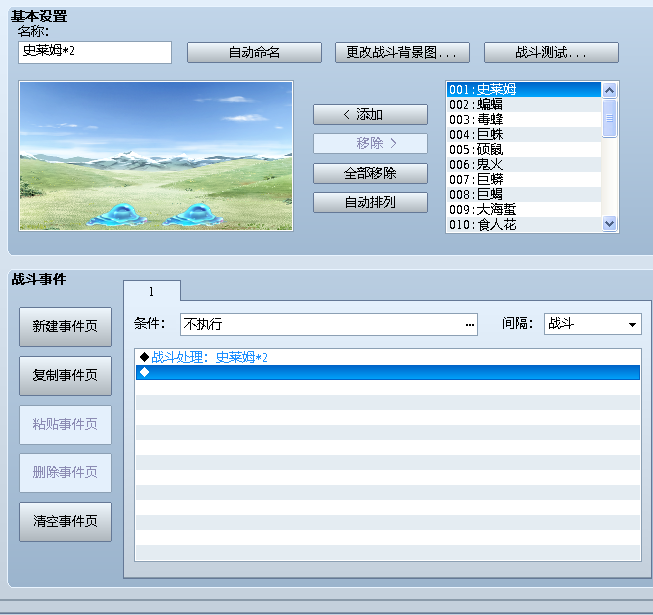Open 更改战斗背景图... dialog
The width and height of the screenshot is (653, 615).
pyautogui.click(x=402, y=52)
